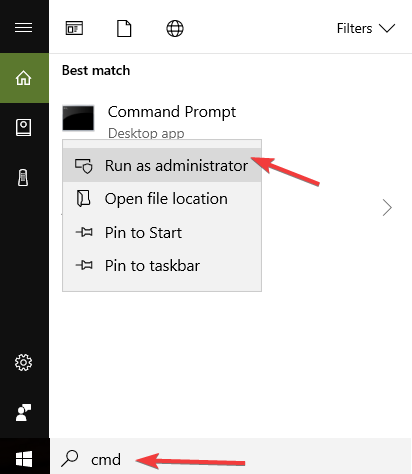Click the Feedback person icon
This screenshot has width=412, height=474.
(x=23, y=412)
